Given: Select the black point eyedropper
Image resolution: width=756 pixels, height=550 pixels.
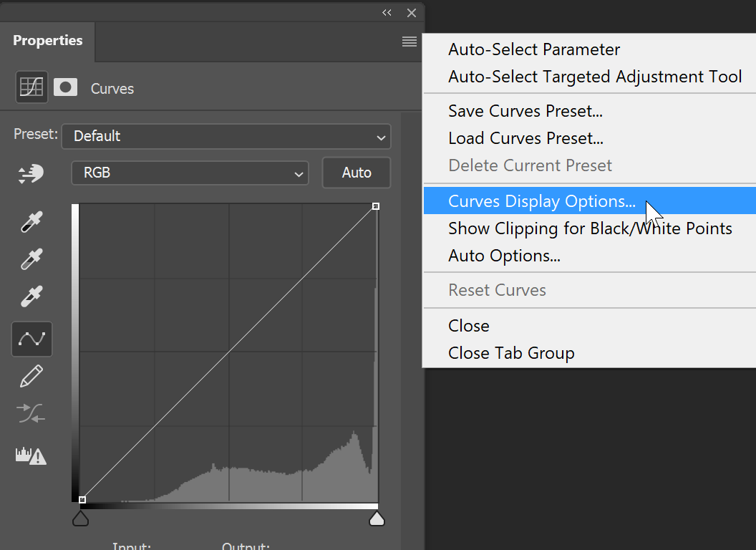Looking at the screenshot, I should click(31, 222).
